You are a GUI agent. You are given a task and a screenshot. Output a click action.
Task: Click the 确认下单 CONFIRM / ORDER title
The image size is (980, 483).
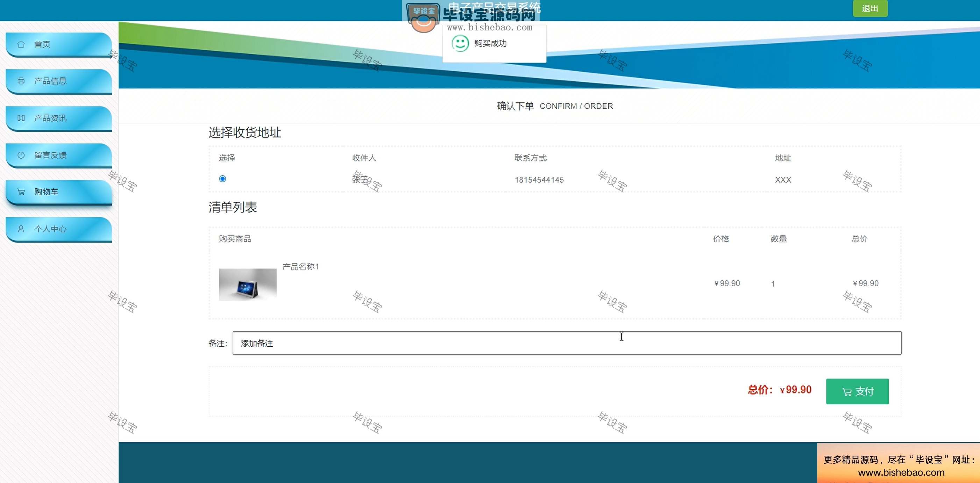pyautogui.click(x=555, y=106)
